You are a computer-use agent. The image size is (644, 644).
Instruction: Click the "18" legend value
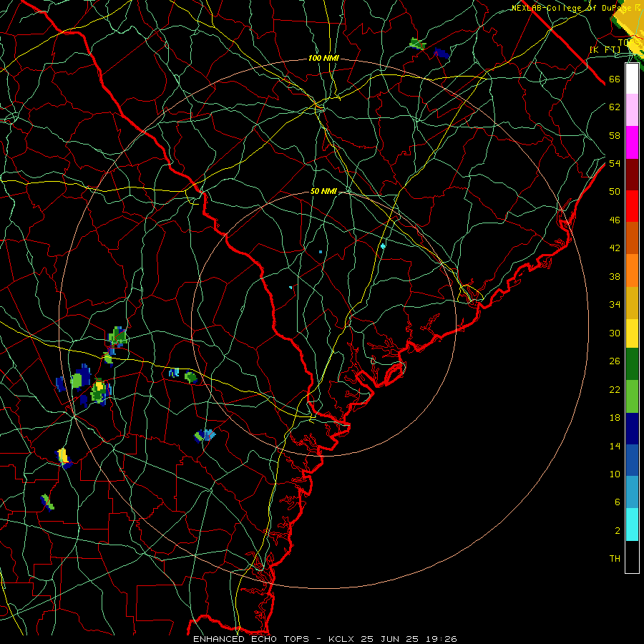615,418
